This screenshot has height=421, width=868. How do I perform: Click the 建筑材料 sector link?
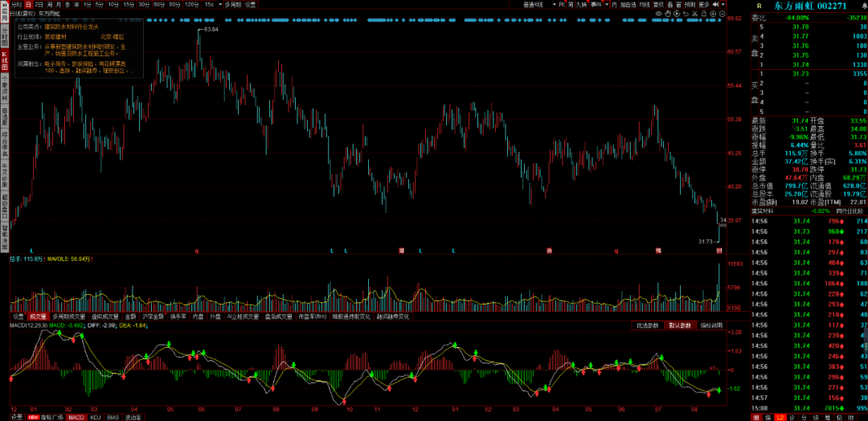763,210
